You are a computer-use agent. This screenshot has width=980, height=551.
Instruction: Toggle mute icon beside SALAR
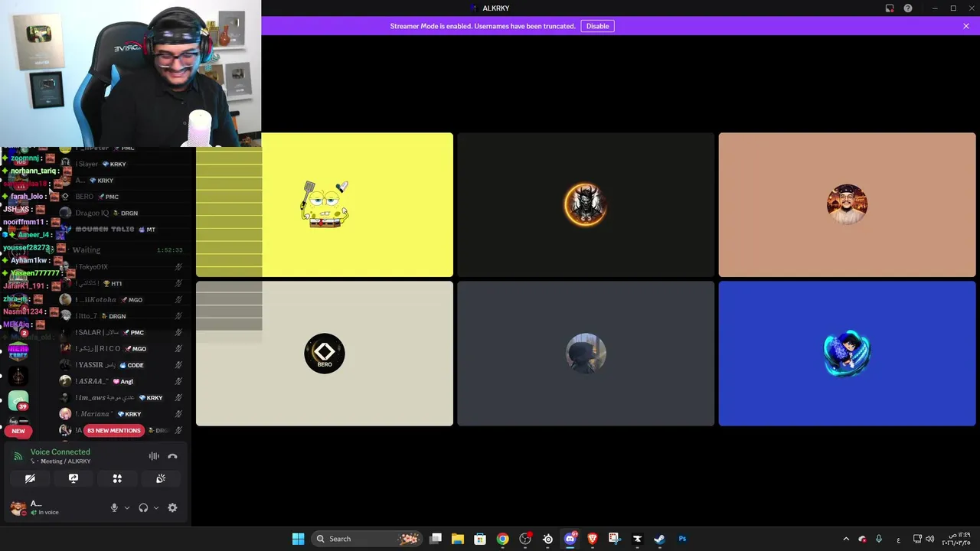pos(178,333)
